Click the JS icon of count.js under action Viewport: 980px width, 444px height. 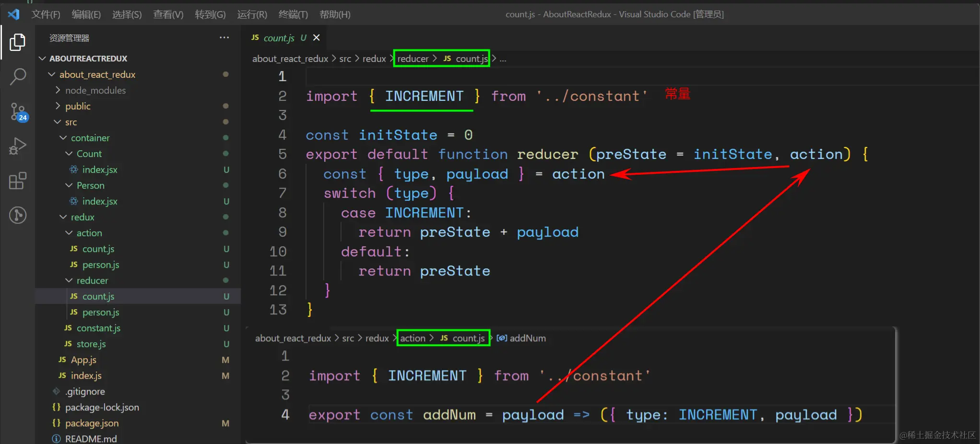(74, 249)
